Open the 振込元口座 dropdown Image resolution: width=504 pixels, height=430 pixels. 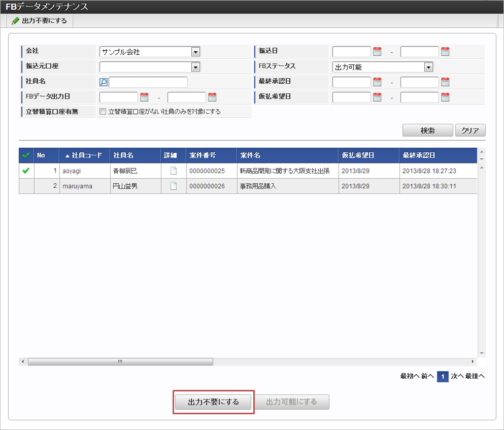pos(150,67)
